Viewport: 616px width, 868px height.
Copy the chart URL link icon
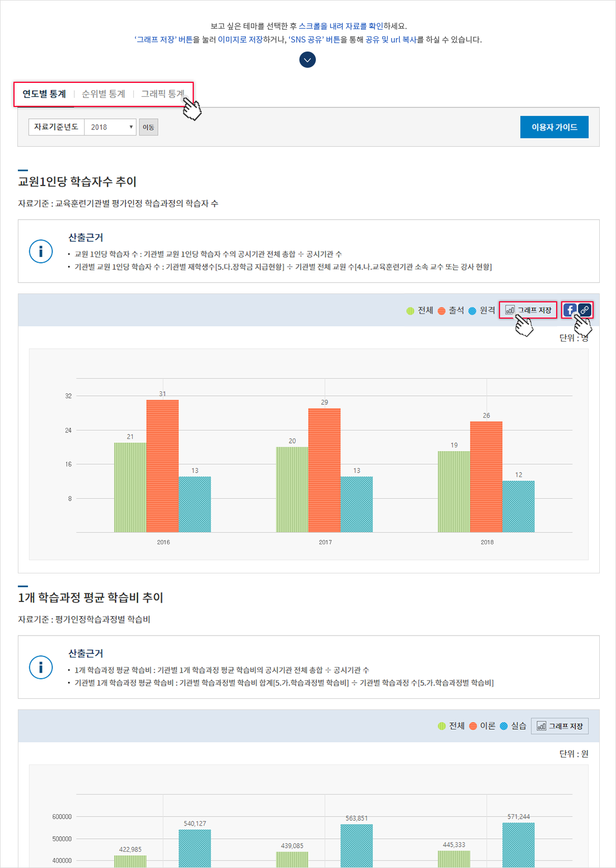(x=585, y=310)
